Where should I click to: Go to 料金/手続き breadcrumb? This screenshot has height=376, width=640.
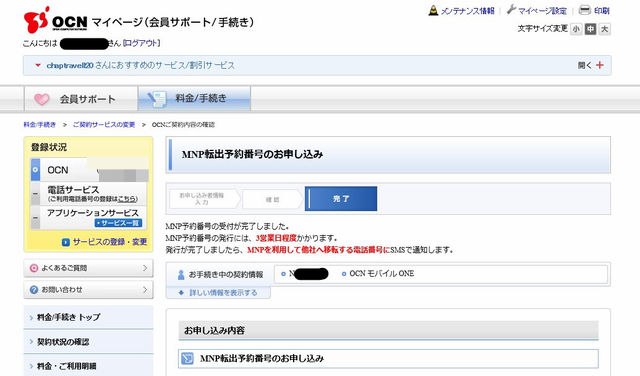point(40,125)
